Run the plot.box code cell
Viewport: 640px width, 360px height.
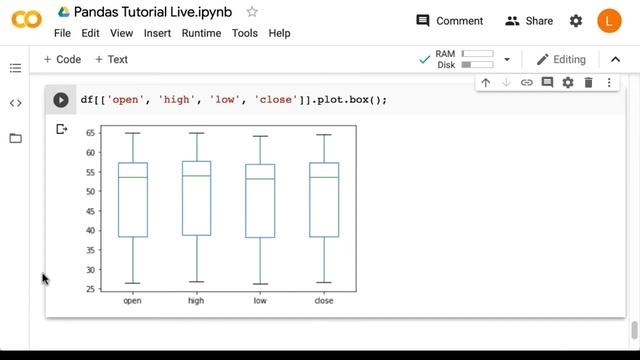coord(61,100)
